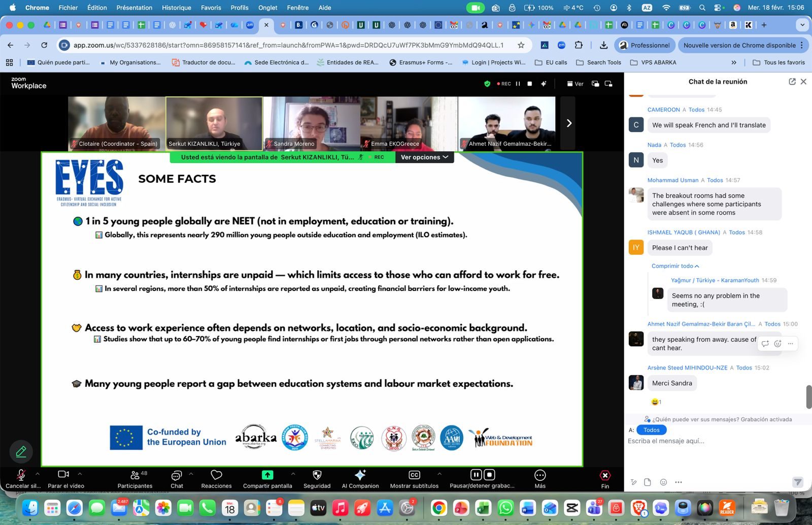
Task: Click the Professionnel profile button
Action: coord(645,45)
